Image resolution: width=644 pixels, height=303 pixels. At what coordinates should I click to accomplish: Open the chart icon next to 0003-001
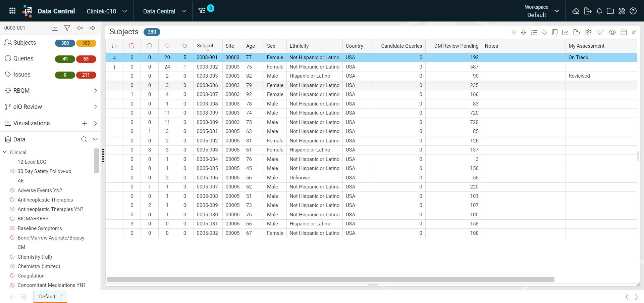(54, 28)
